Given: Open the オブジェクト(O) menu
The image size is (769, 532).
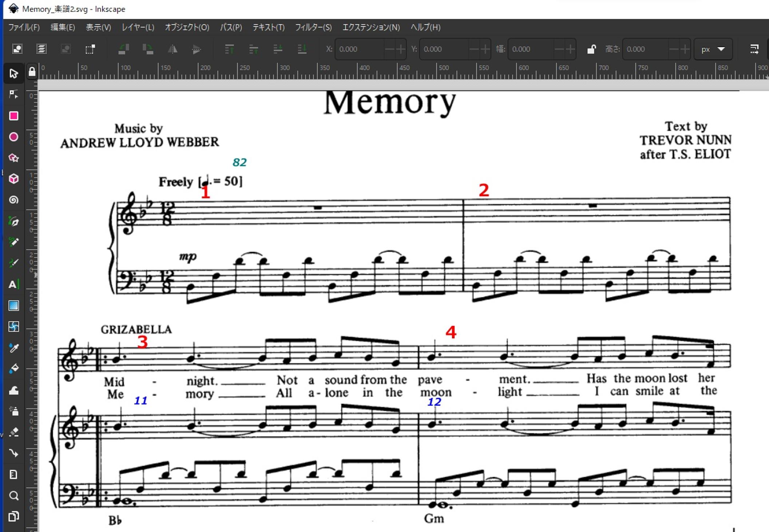Looking at the screenshot, I should pos(187,27).
